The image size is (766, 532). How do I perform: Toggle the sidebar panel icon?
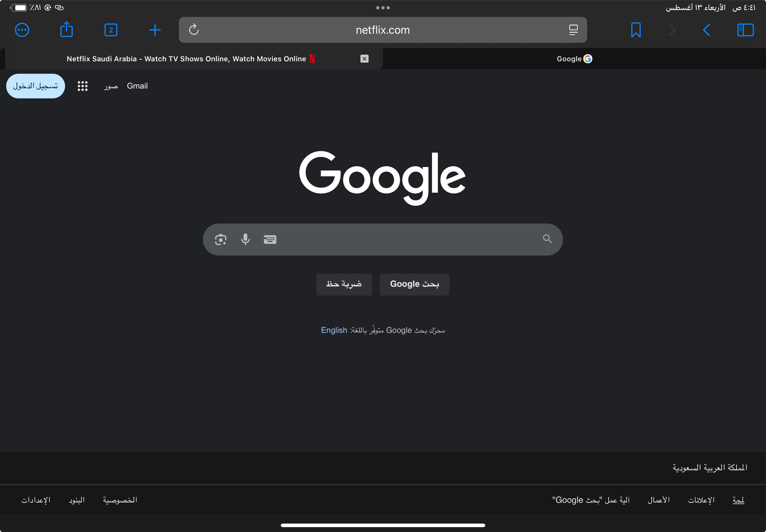[x=745, y=30]
